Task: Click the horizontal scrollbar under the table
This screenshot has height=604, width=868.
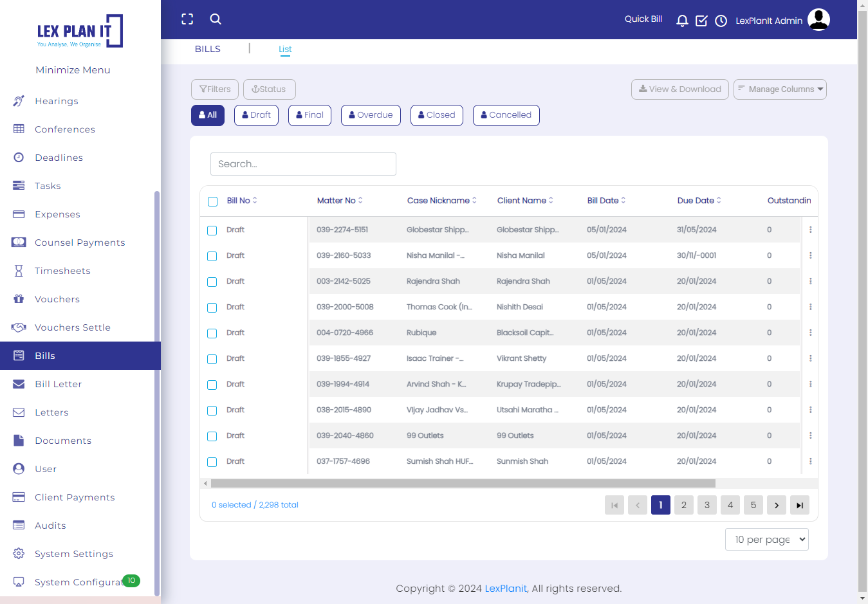Action: (463, 483)
